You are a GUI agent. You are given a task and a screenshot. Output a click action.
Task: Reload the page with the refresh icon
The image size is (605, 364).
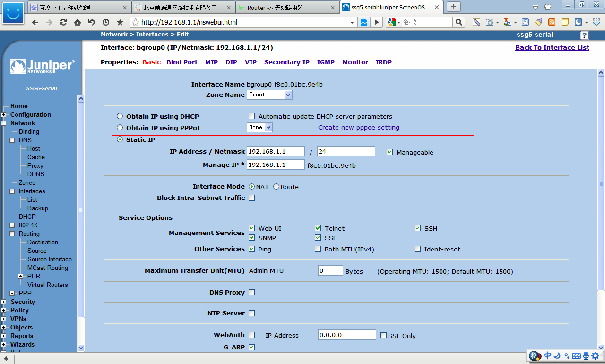pyautogui.click(x=63, y=22)
